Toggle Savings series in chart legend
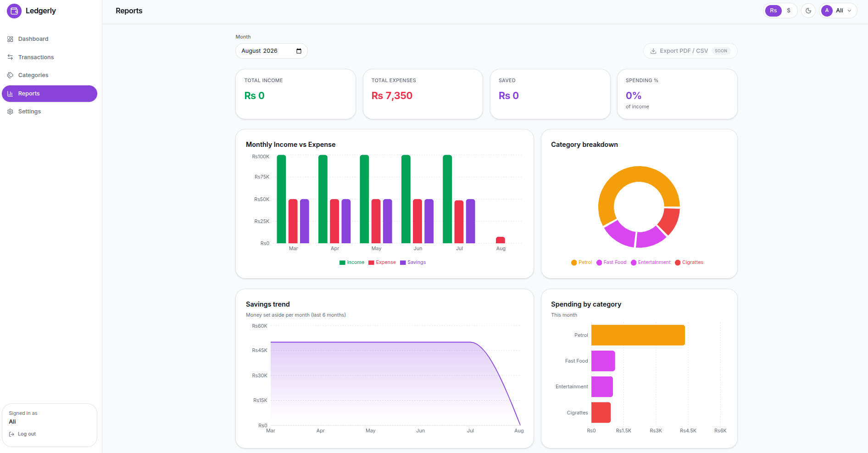 point(413,263)
